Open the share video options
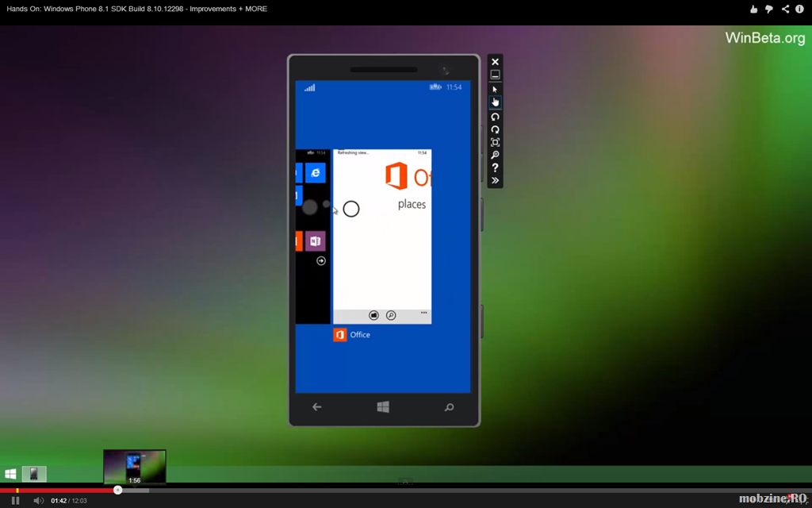The image size is (812, 508). (x=785, y=9)
